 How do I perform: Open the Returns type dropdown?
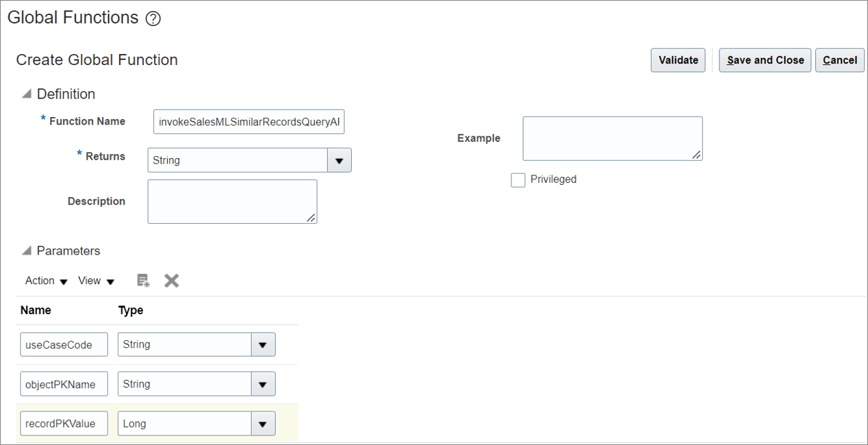tap(340, 160)
